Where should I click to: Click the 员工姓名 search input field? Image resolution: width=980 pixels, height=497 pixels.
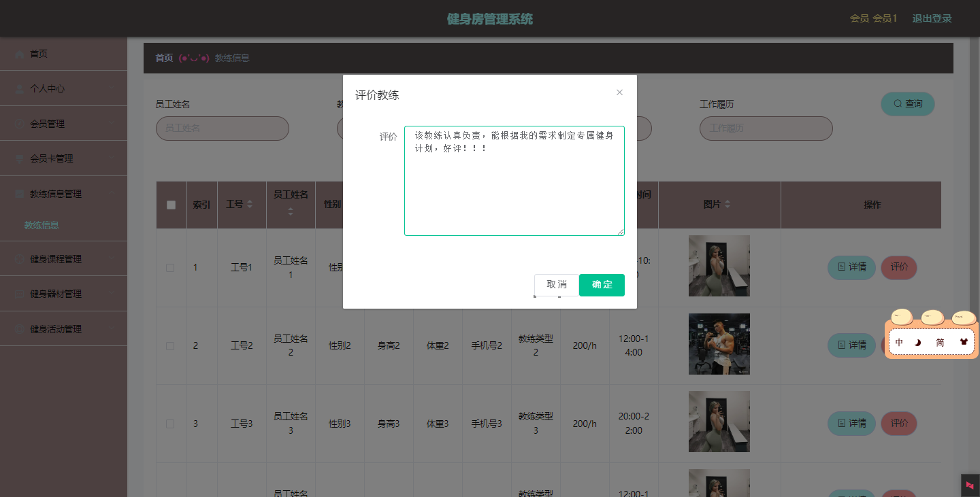(223, 128)
